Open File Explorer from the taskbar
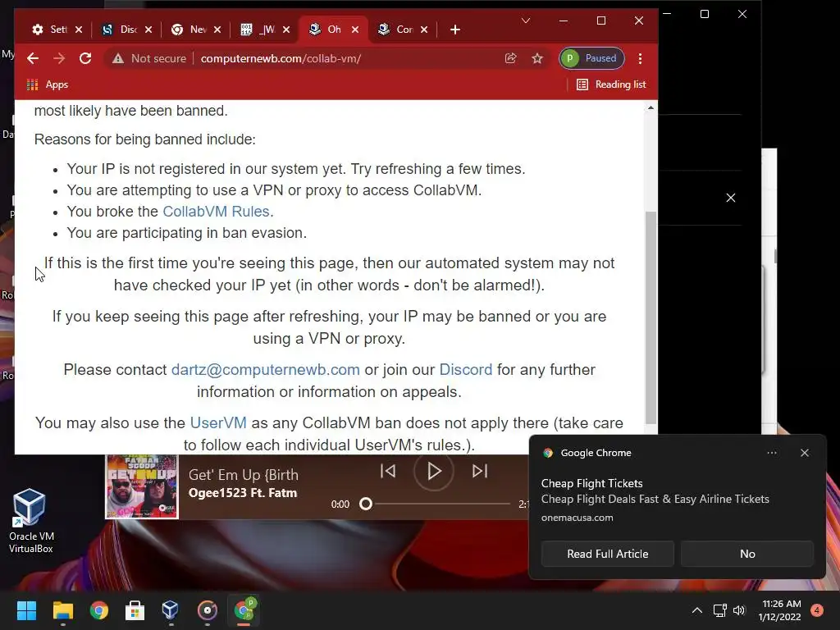This screenshot has height=630, width=840. coord(62,610)
